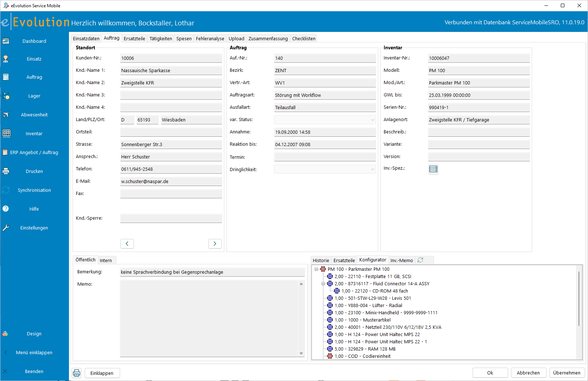Collapse the PM 100 tree node
This screenshot has height=381, width=588.
coord(316,269)
